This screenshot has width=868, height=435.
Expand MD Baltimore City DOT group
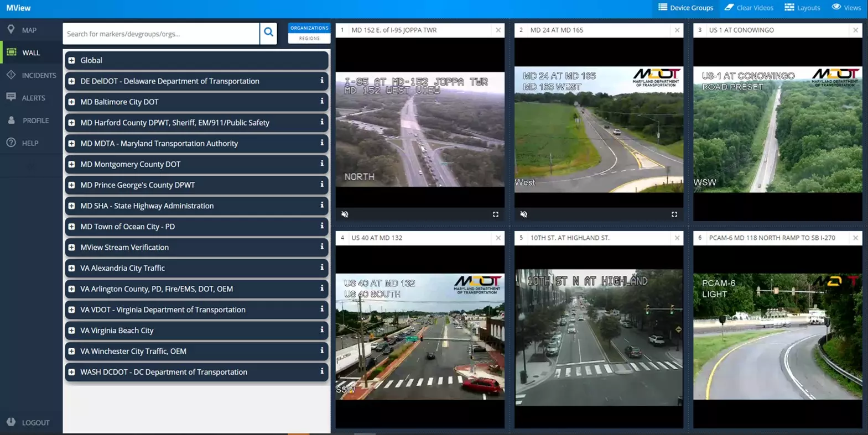click(x=71, y=102)
